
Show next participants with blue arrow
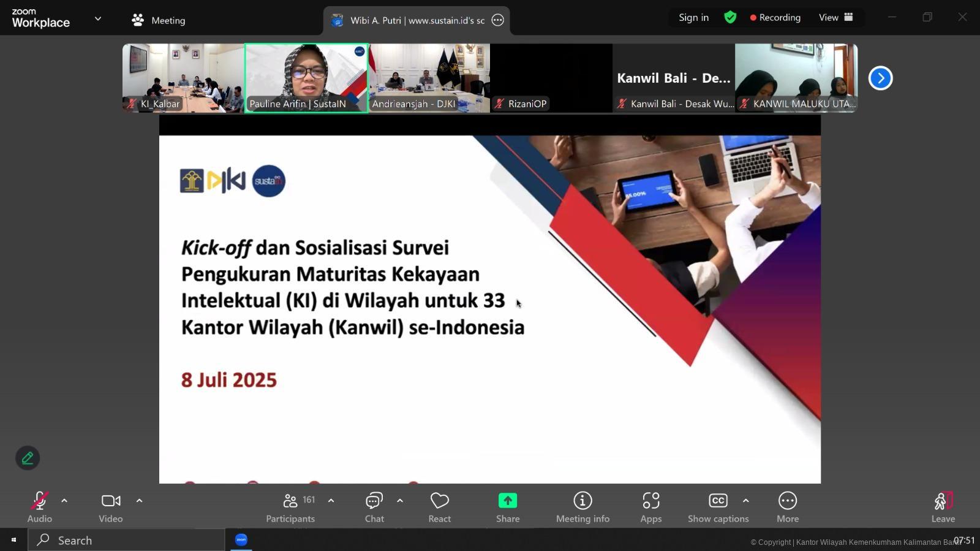click(880, 78)
